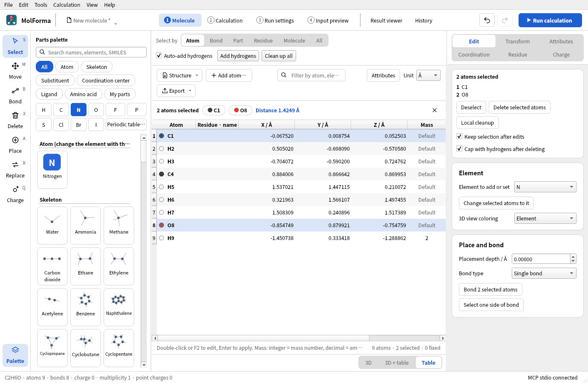The width and height of the screenshot is (588, 383).
Task: Open the Structure dropdown
Action: [180, 75]
